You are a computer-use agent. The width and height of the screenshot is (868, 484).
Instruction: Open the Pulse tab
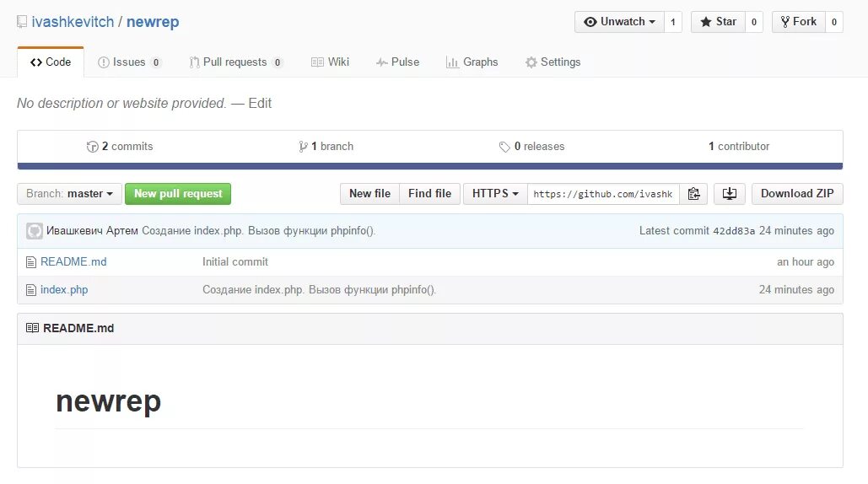coord(397,62)
